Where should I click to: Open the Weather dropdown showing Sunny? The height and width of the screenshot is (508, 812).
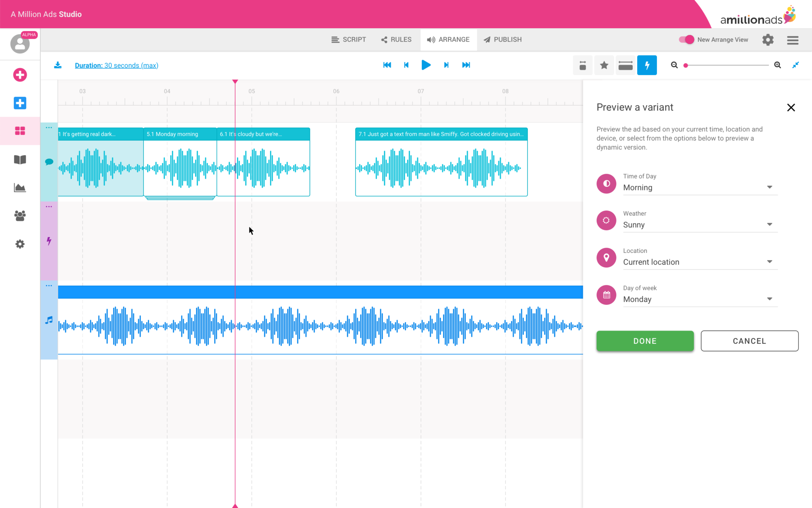(700, 225)
